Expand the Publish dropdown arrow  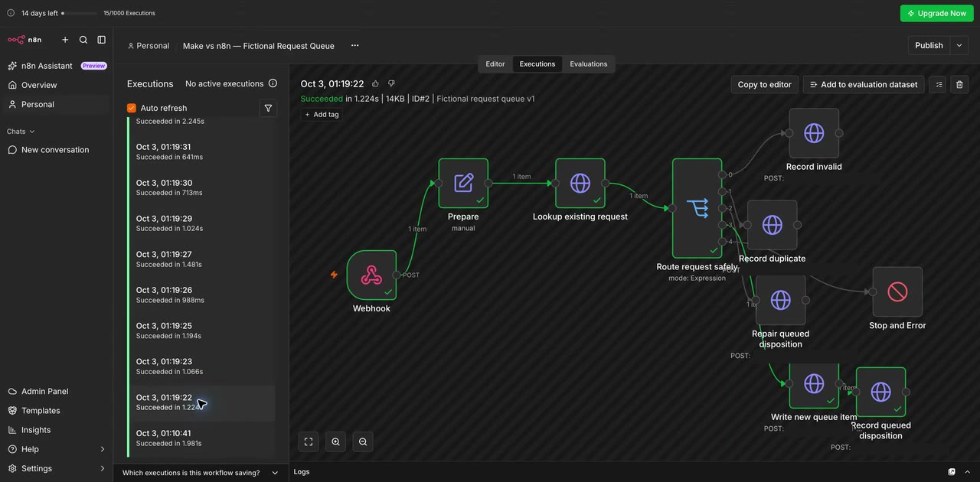(x=959, y=45)
